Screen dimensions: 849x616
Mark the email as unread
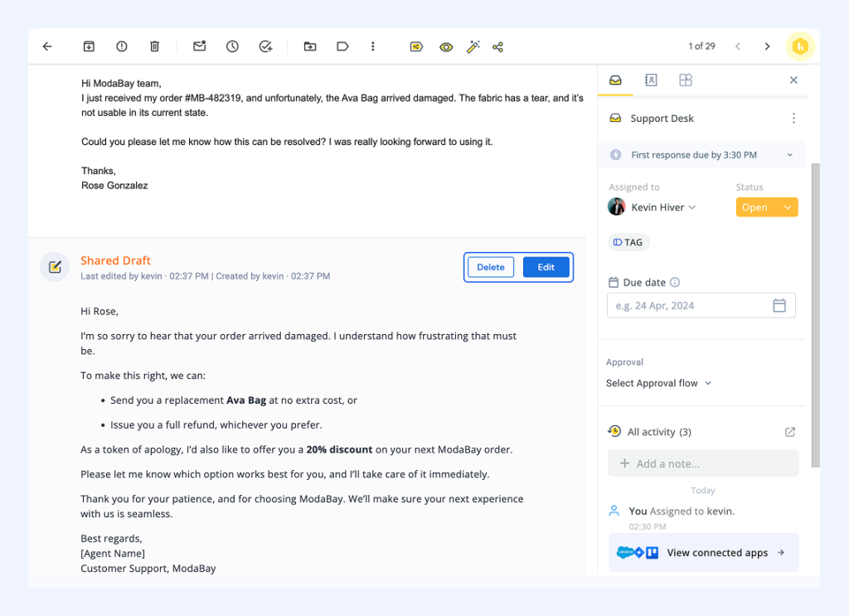[199, 46]
